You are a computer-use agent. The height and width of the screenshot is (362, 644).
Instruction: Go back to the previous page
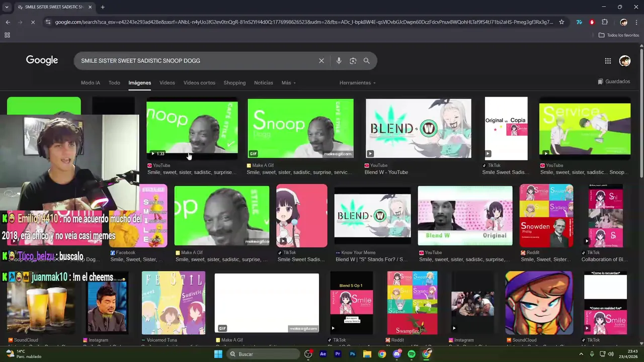8,22
